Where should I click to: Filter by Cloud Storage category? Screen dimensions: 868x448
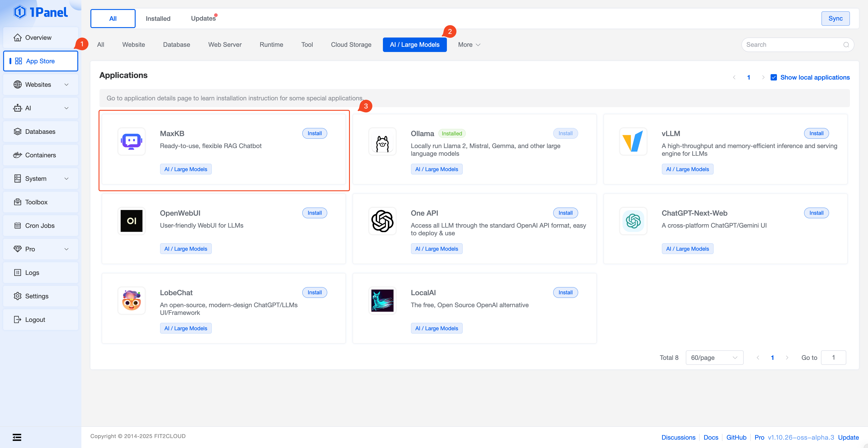coord(351,45)
